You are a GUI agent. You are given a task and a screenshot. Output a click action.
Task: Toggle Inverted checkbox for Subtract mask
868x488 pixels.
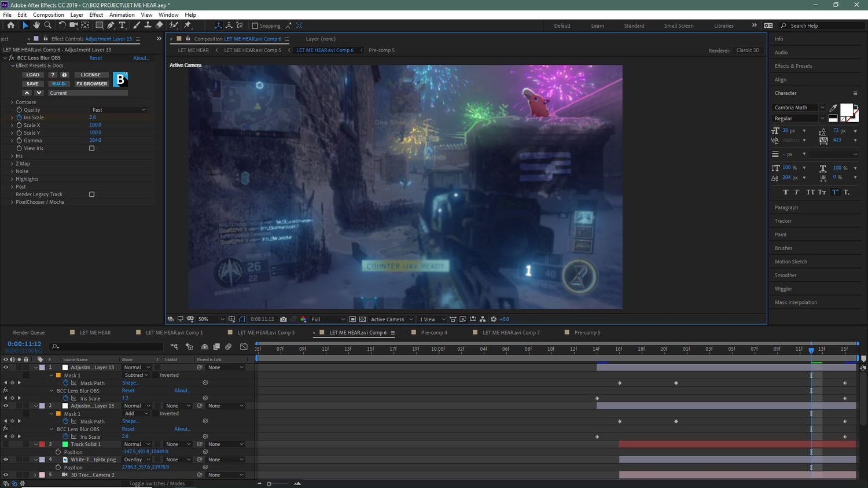[156, 375]
